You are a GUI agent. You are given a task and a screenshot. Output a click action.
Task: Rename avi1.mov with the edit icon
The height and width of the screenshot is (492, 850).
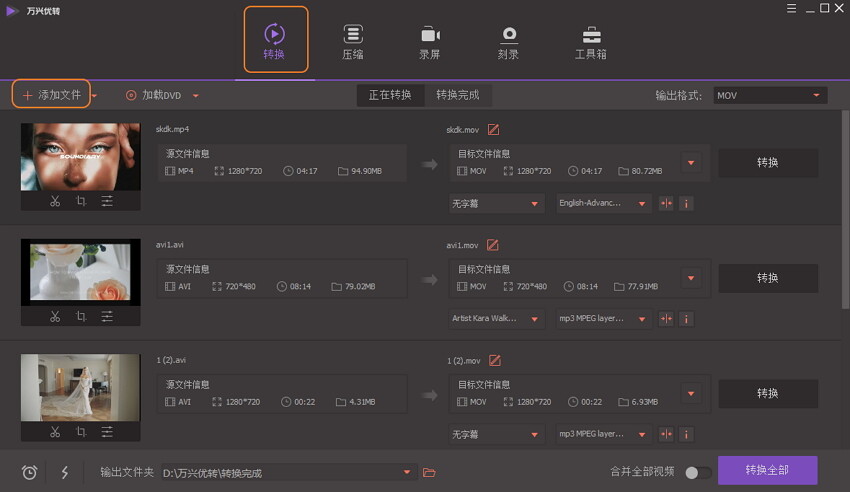pyautogui.click(x=493, y=245)
